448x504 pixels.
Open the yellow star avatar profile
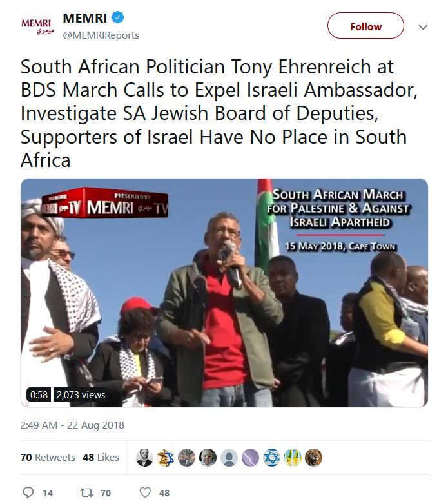(166, 457)
